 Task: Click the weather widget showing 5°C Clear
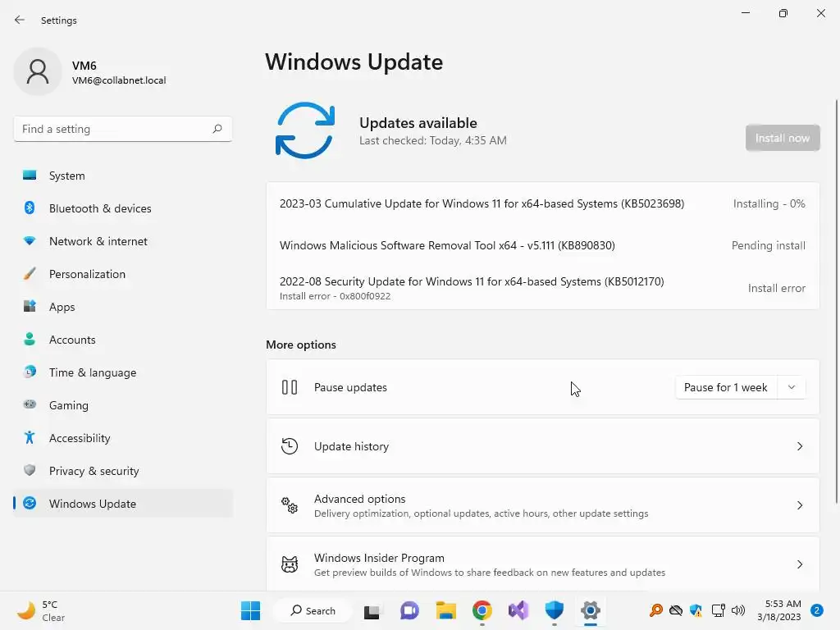click(x=41, y=610)
